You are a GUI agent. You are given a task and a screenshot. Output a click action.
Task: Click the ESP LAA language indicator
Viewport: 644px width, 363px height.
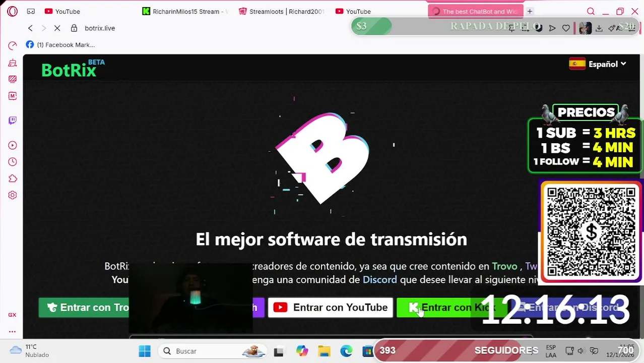[x=551, y=351]
